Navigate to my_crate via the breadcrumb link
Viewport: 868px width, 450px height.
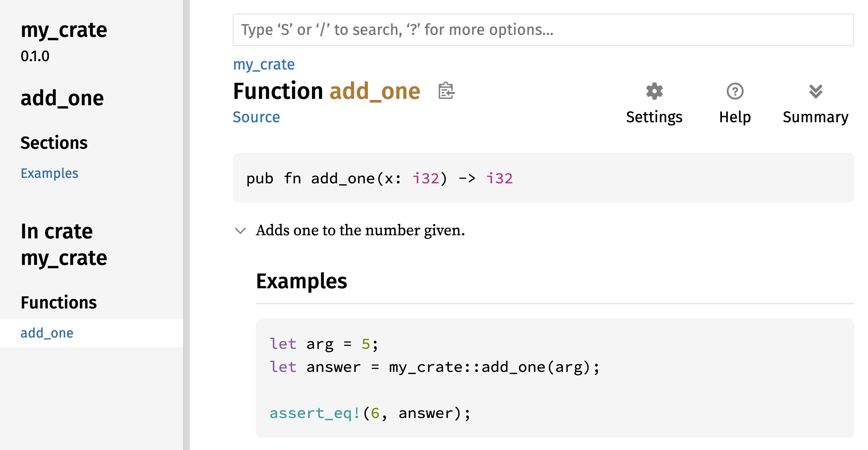pos(264,64)
